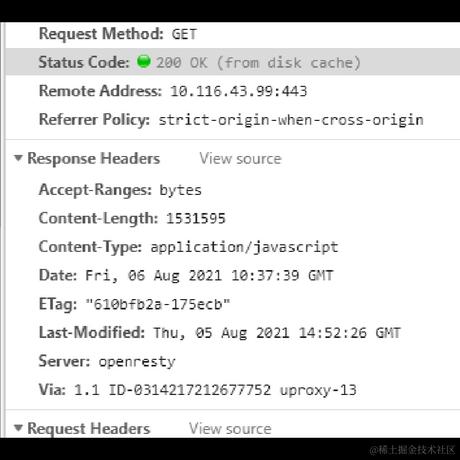The width and height of the screenshot is (460, 460).
Task: Select the Request Method GET value
Action: [x=184, y=34]
